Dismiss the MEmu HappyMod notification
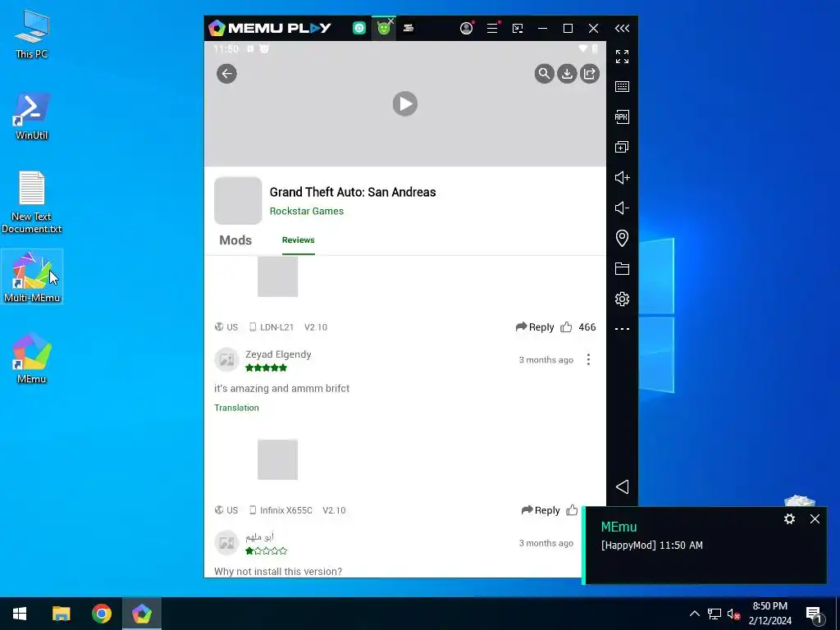 point(815,518)
